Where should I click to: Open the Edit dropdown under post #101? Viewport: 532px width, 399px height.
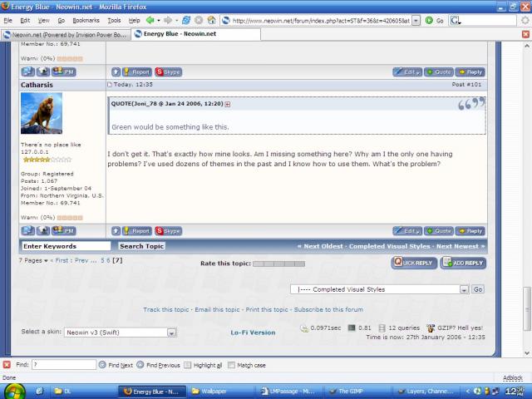click(407, 231)
